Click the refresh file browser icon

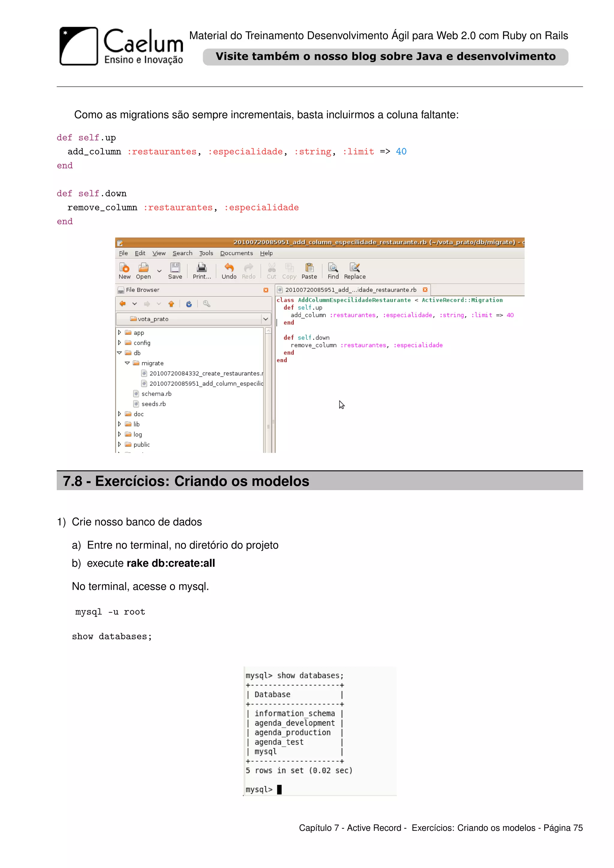point(189,304)
